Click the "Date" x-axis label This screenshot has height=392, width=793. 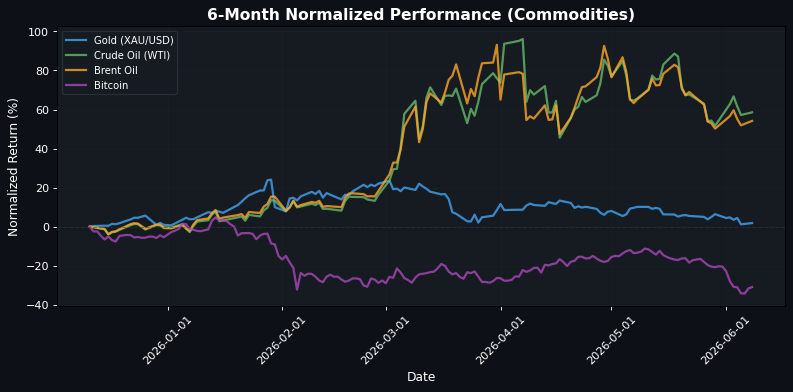pyautogui.click(x=421, y=377)
